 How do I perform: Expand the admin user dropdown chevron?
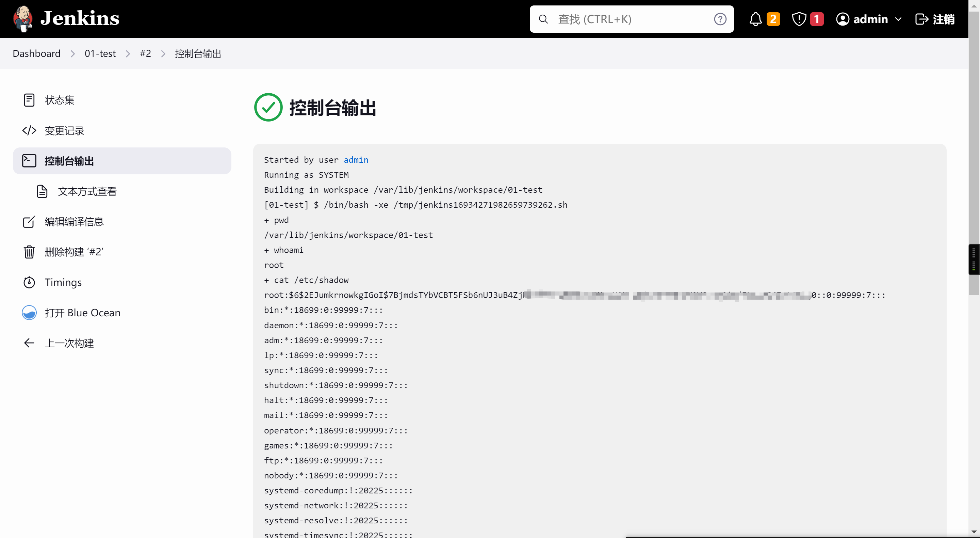coord(898,19)
